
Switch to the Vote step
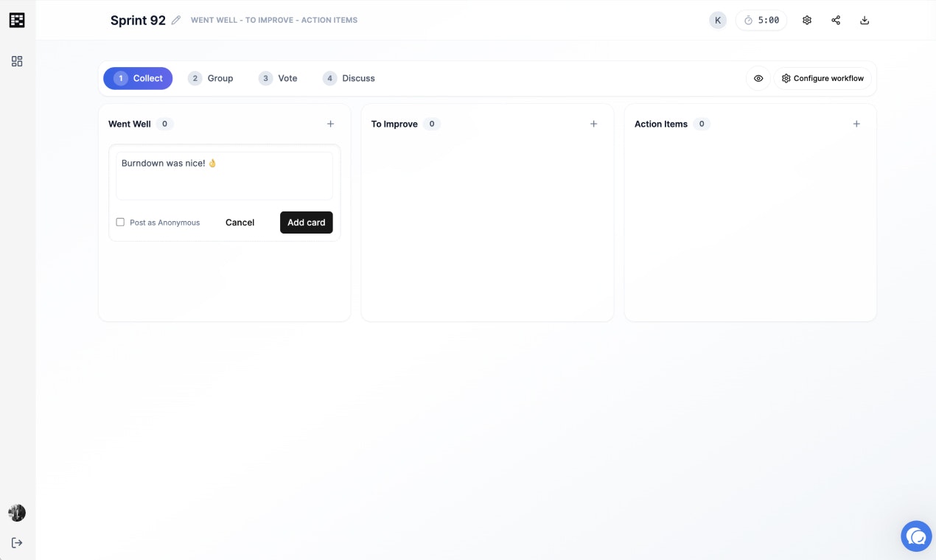tap(278, 78)
